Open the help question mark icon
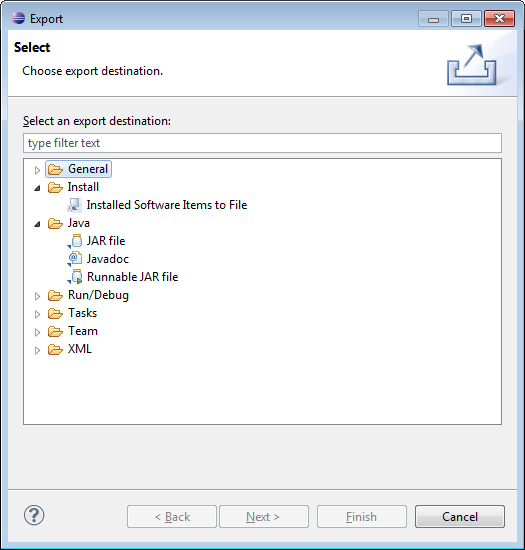Screen dimensions: 525x550 [34, 515]
